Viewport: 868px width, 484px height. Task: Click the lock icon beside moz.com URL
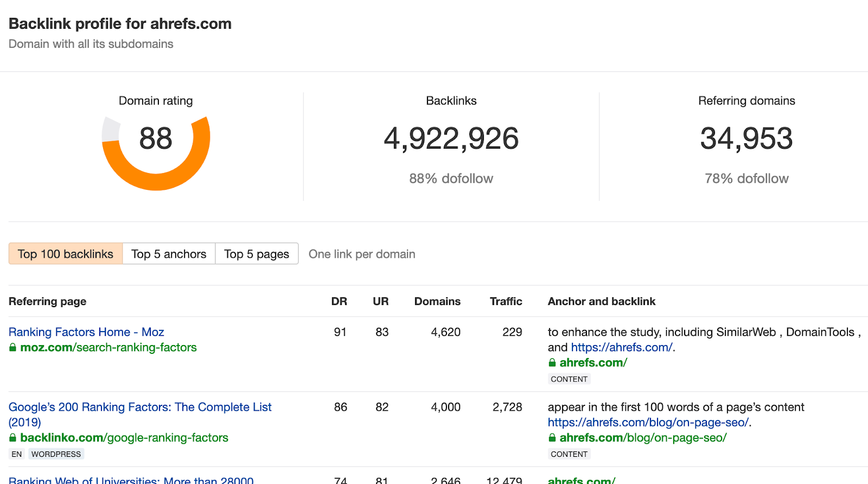pyautogui.click(x=12, y=347)
